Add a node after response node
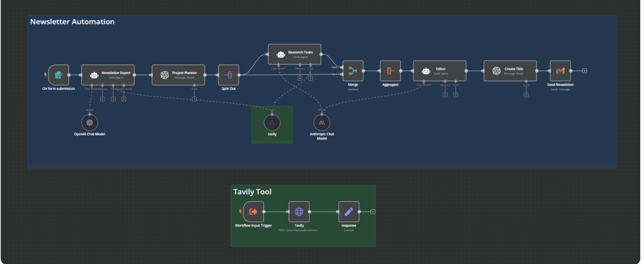The height and width of the screenshot is (264, 644). point(373,212)
